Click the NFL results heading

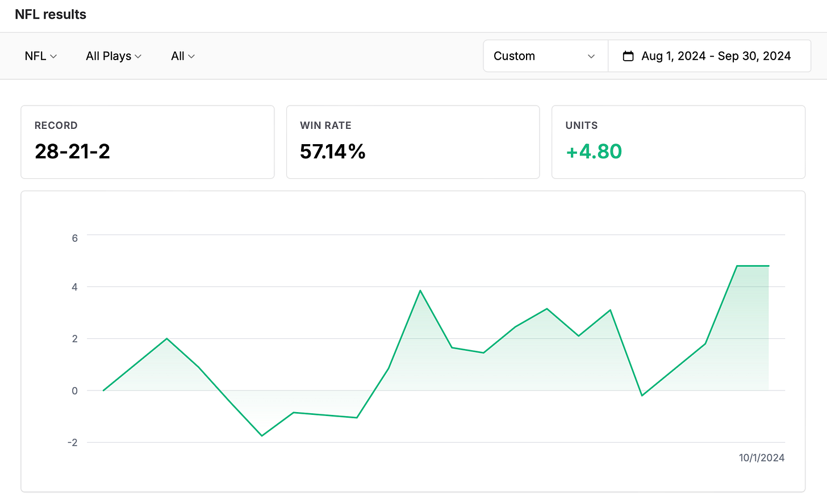pyautogui.click(x=51, y=14)
